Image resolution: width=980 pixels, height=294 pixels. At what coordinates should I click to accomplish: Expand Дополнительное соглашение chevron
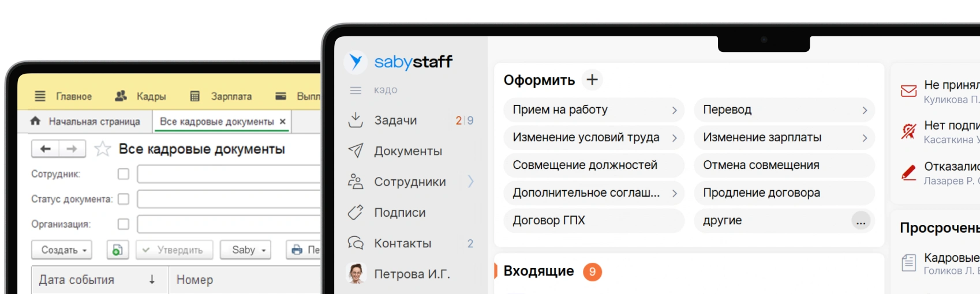coord(674,193)
